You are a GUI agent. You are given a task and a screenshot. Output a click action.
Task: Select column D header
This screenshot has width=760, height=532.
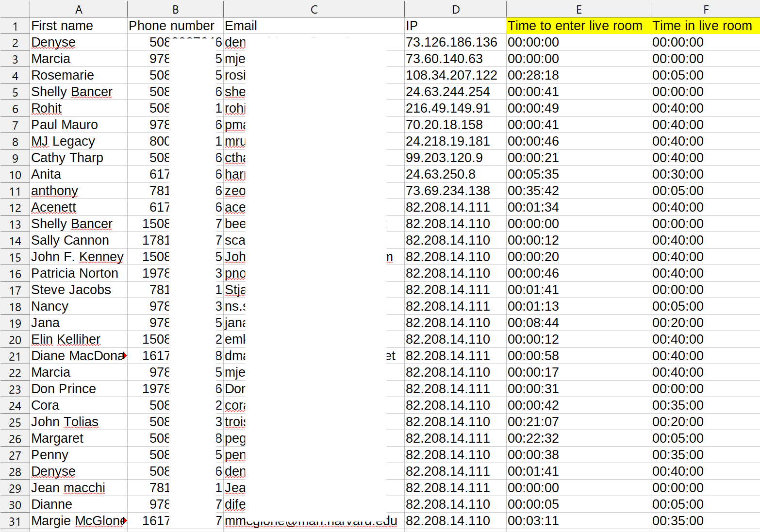click(455, 9)
